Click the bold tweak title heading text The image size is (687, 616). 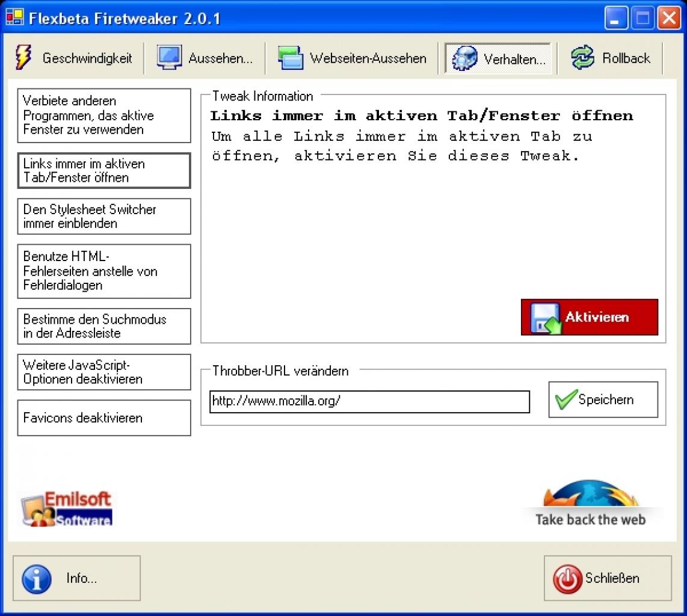coord(422,115)
